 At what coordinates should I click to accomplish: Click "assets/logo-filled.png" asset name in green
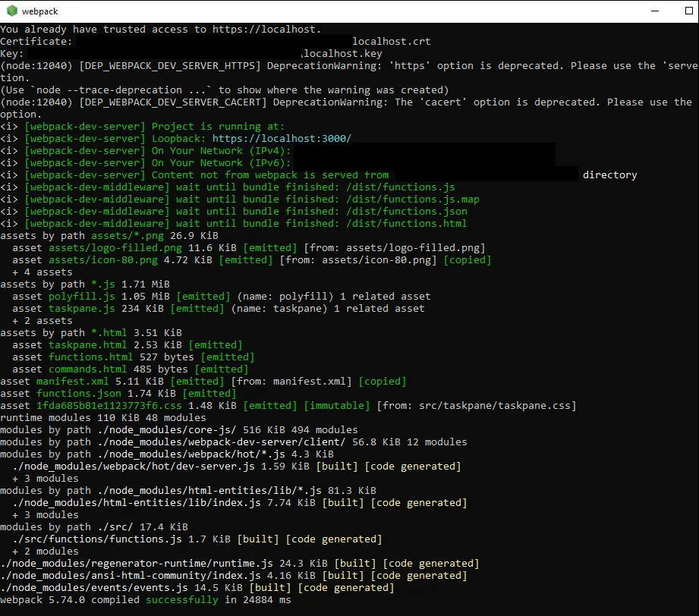point(115,248)
